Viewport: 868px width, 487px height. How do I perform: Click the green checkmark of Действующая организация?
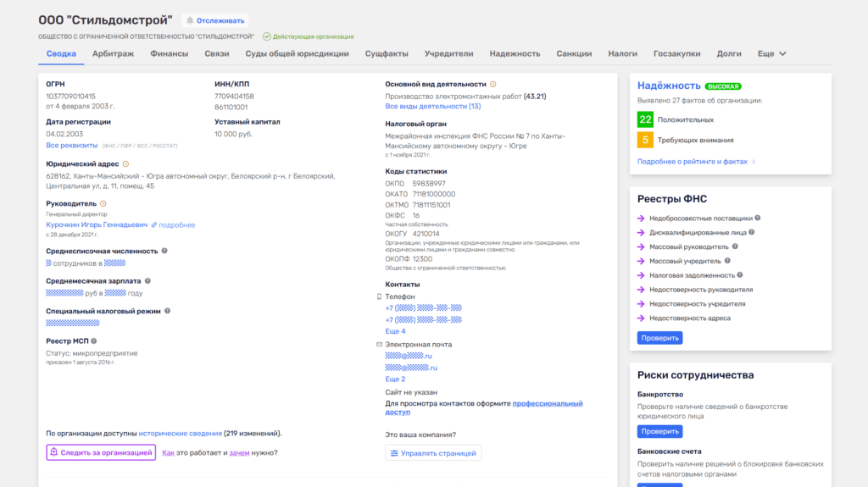(267, 36)
